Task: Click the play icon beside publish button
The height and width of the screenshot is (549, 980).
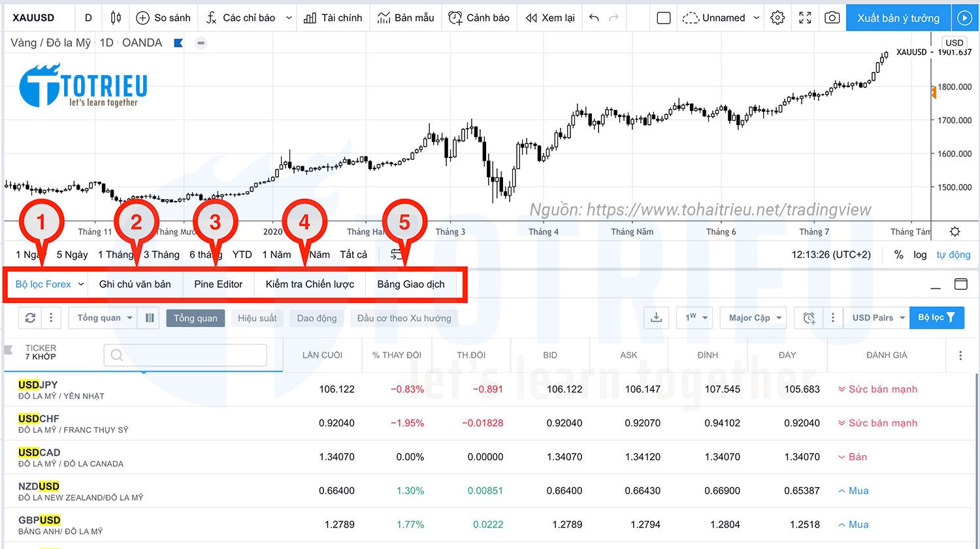Action: point(964,18)
